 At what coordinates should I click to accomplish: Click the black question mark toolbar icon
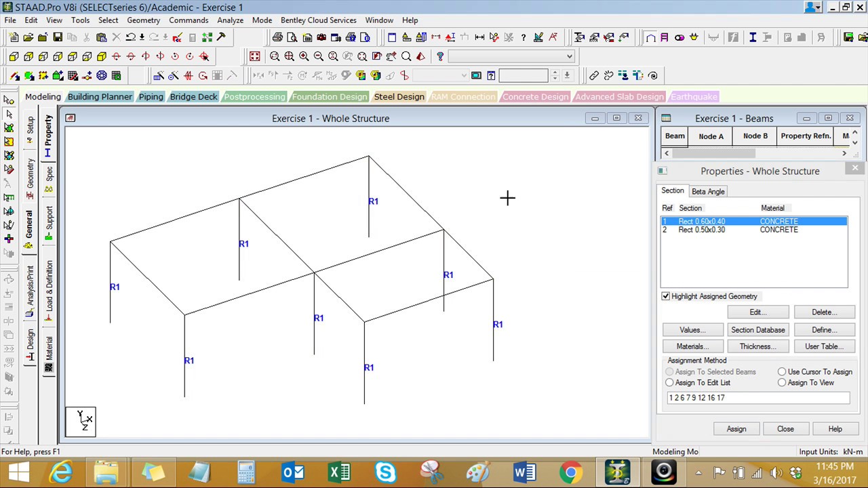(x=523, y=37)
